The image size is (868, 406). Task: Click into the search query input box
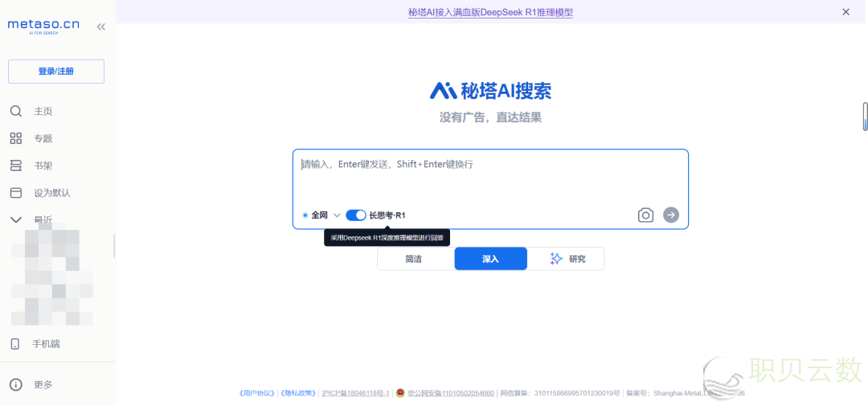[490, 178]
